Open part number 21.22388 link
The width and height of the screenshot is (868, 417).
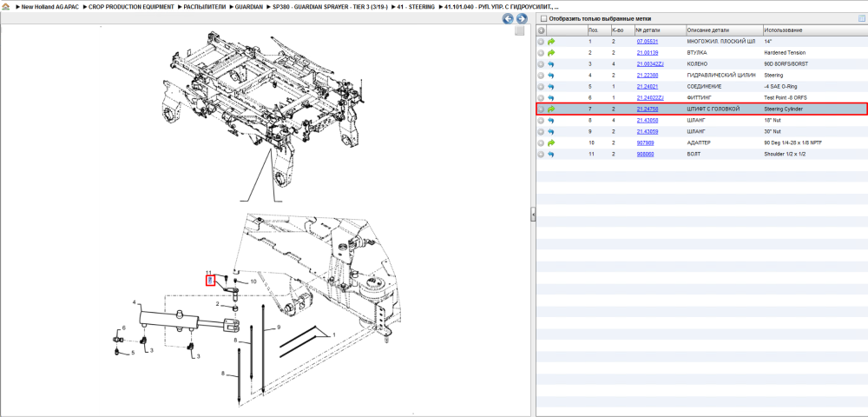tap(648, 76)
